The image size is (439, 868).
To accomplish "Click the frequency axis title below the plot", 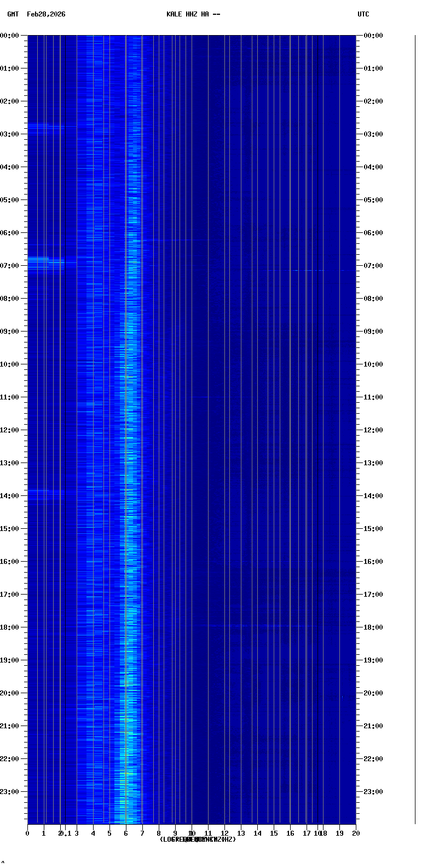I will click(x=198, y=840).
